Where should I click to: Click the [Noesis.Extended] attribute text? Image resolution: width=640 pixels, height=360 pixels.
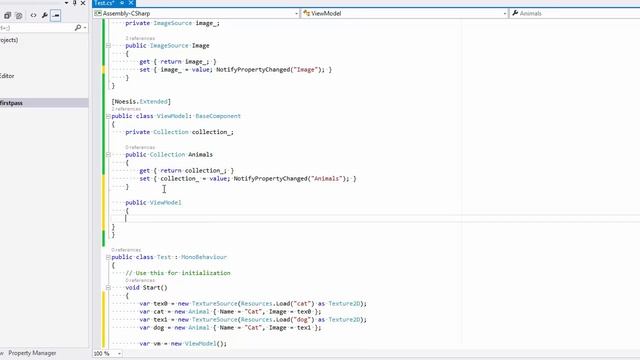click(141, 102)
